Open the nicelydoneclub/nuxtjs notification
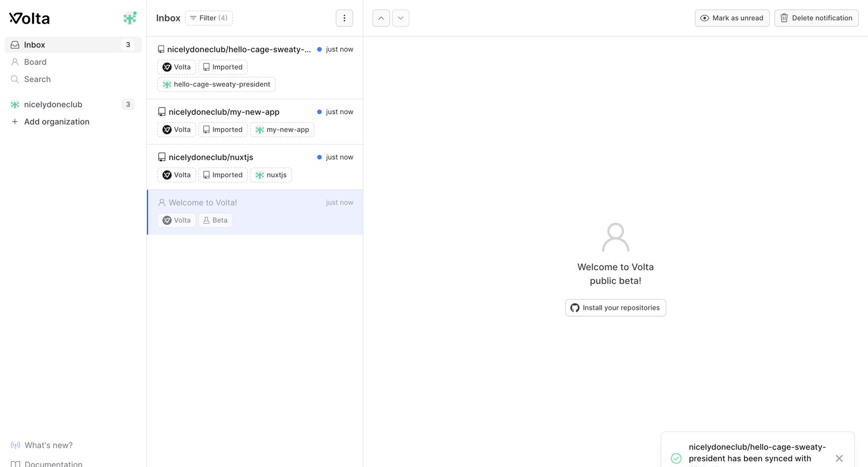This screenshot has height=467, width=868. tap(255, 167)
